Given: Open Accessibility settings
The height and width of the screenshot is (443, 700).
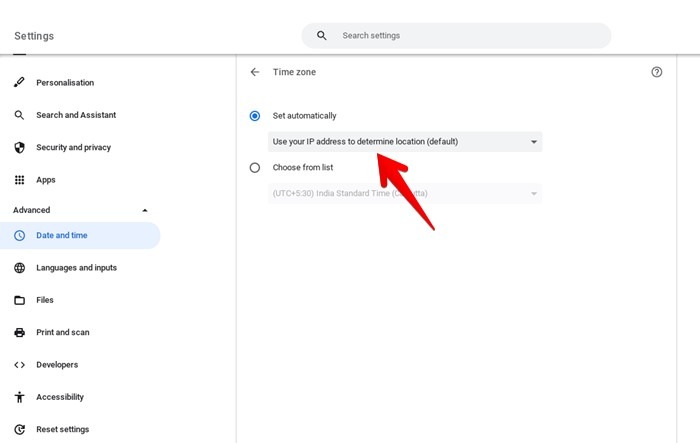Looking at the screenshot, I should pos(60,397).
